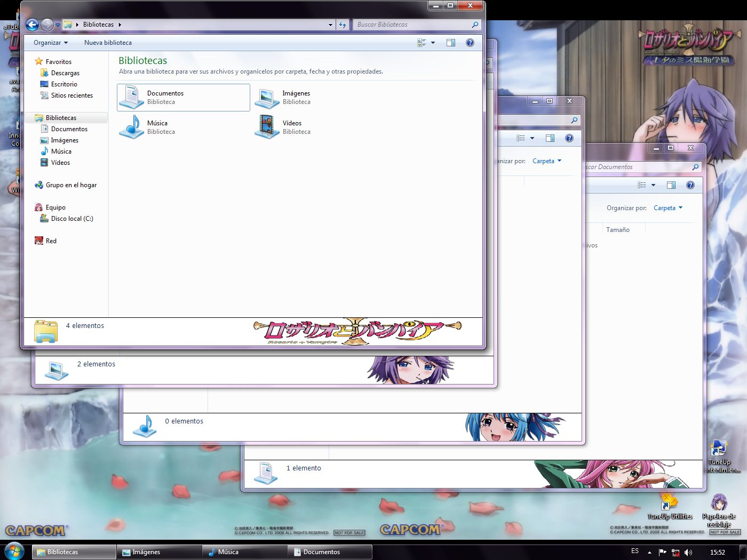Open the Imágenes library icon
Viewport: 747px width, 560px height.
pos(267,97)
